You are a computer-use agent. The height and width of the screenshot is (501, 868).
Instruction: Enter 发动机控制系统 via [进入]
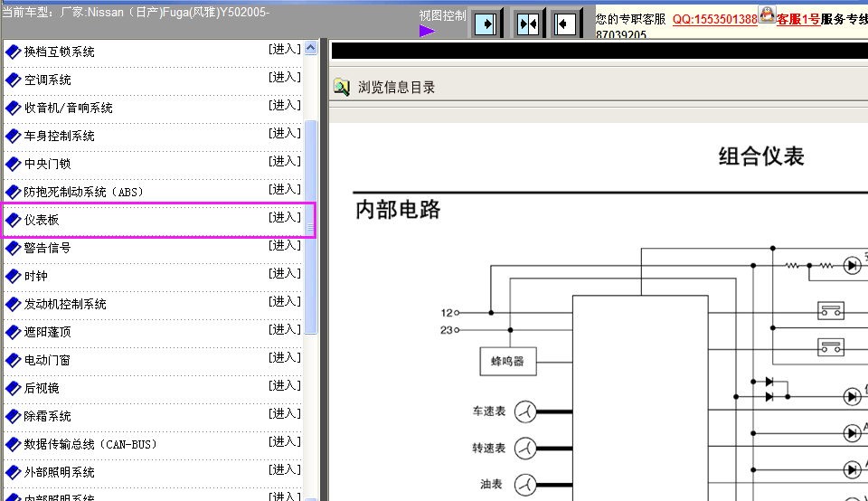(285, 302)
